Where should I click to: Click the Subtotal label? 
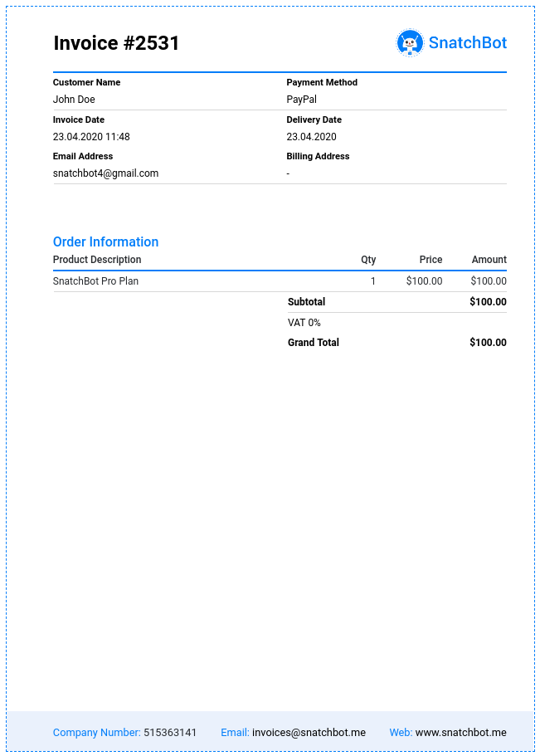[307, 302]
